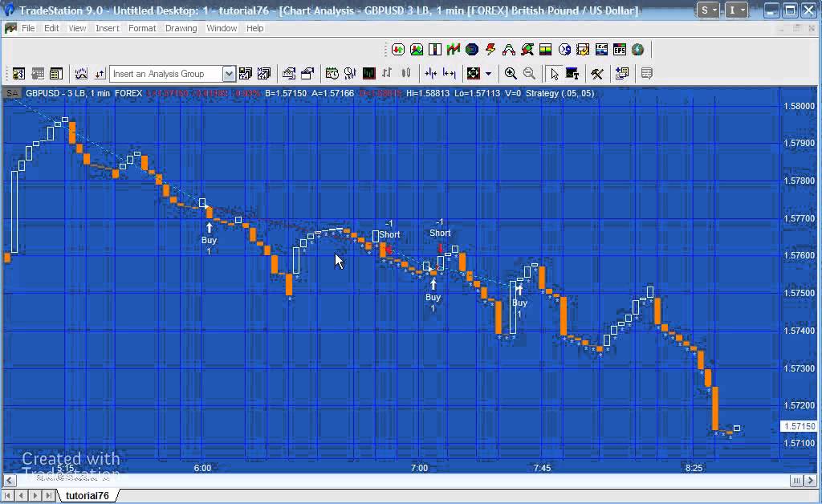The width and height of the screenshot is (822, 504).
Task: Click the 7:45 time axis label
Action: coord(542,468)
